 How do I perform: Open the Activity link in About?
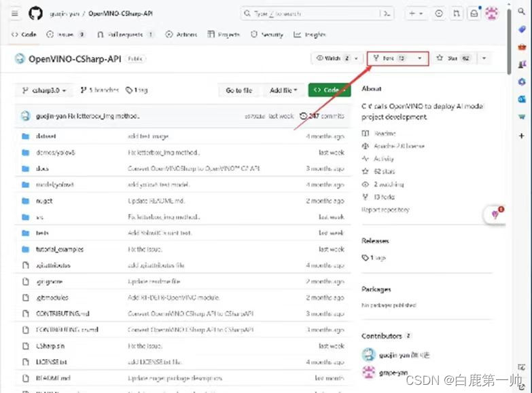tap(378, 158)
